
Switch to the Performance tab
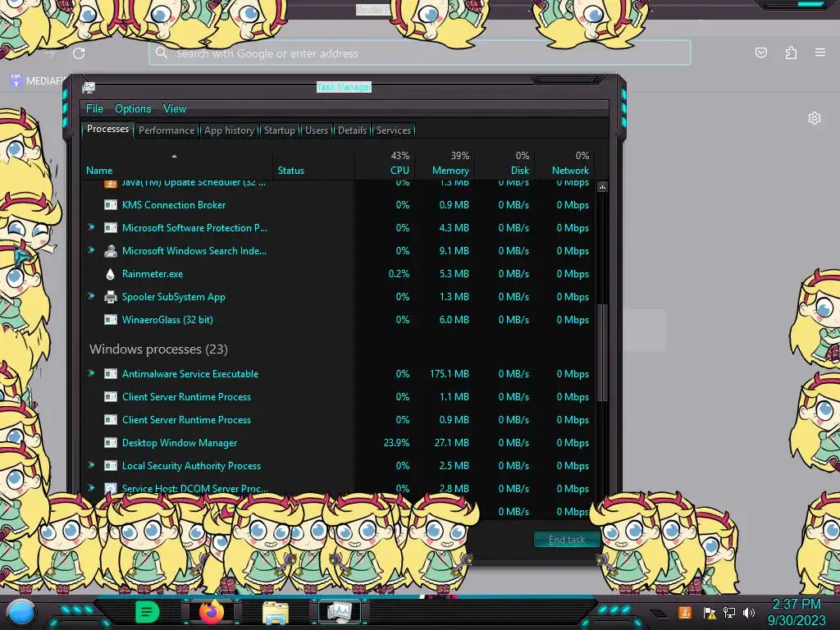tap(166, 130)
